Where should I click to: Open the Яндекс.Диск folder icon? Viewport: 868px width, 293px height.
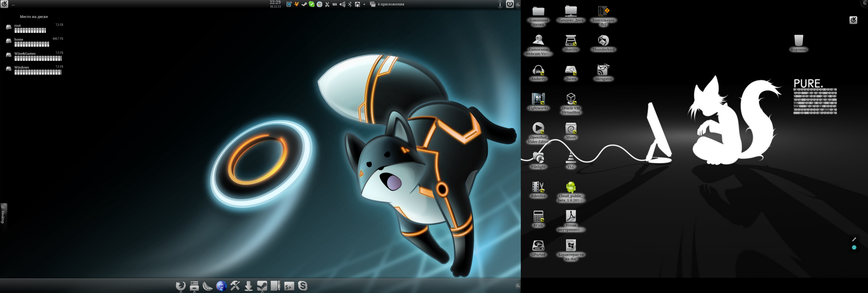click(571, 14)
